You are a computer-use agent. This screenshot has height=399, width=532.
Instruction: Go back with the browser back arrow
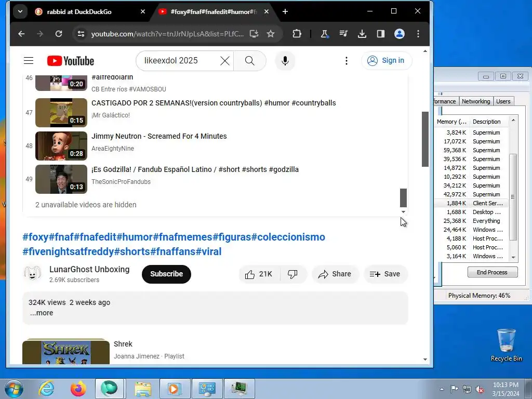21,34
